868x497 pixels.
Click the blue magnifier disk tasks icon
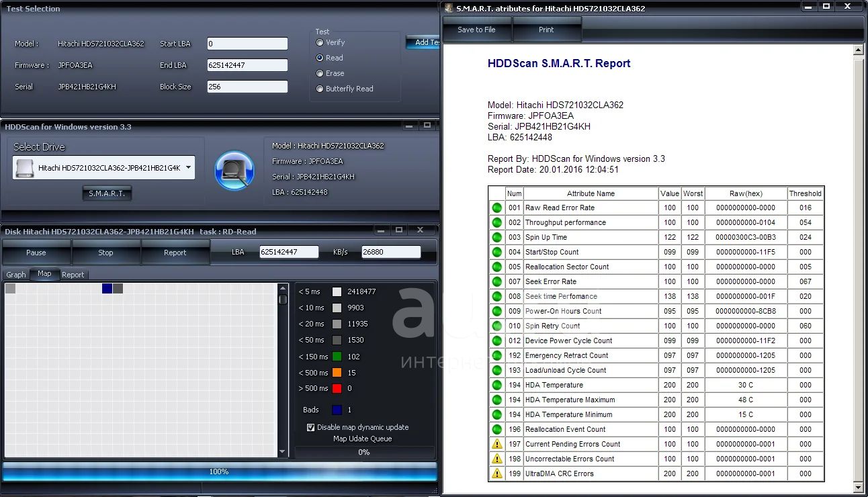tap(234, 171)
